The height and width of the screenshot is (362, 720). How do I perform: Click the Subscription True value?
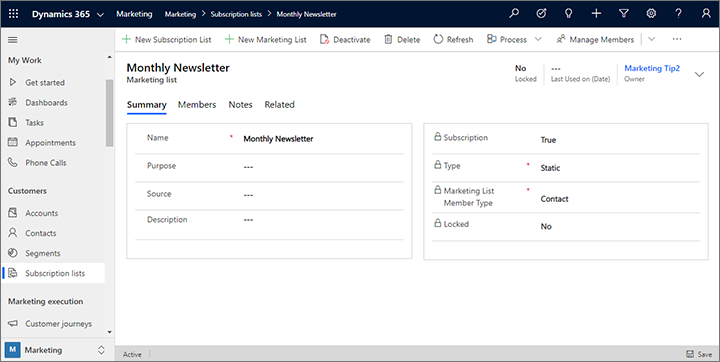[548, 140]
